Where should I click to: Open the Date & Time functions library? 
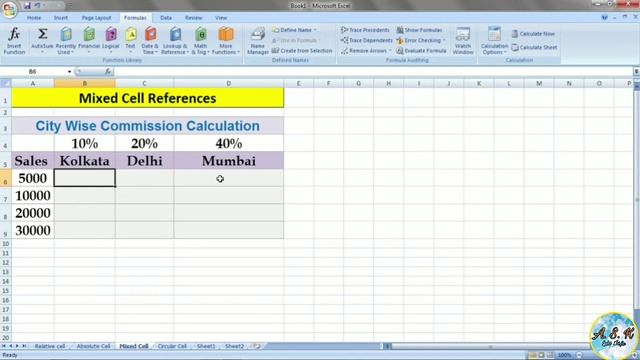(150, 40)
